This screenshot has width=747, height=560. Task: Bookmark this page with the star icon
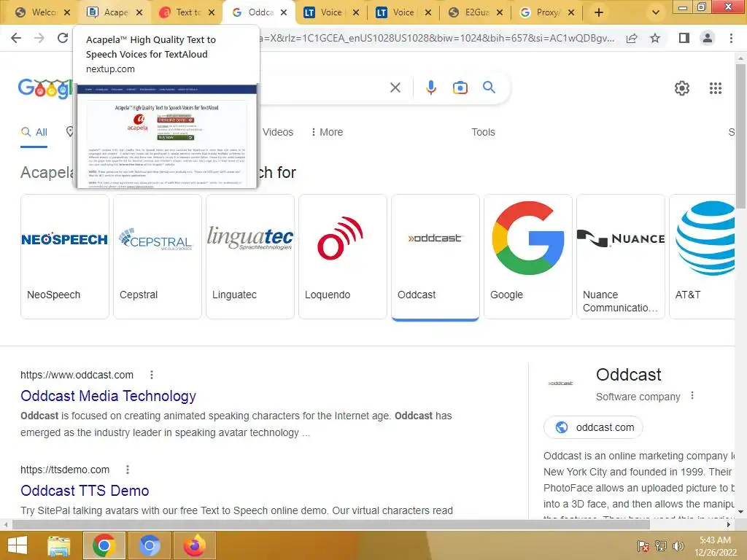tap(655, 38)
